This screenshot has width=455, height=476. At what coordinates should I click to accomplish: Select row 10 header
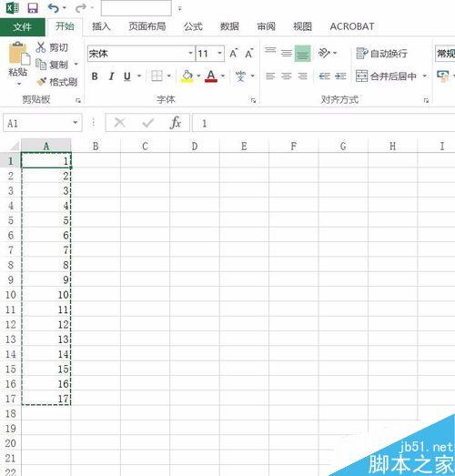11,294
